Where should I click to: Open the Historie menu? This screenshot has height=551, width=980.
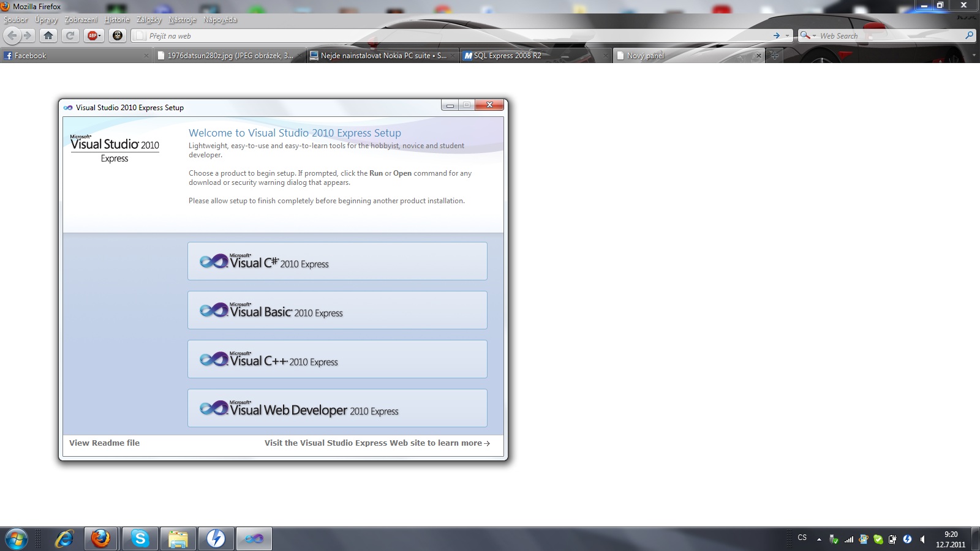[x=117, y=20]
